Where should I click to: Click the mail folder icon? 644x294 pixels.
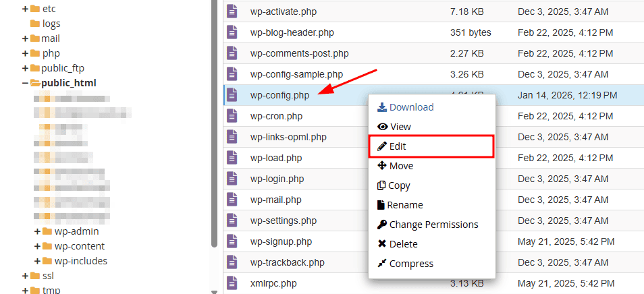tap(35, 38)
